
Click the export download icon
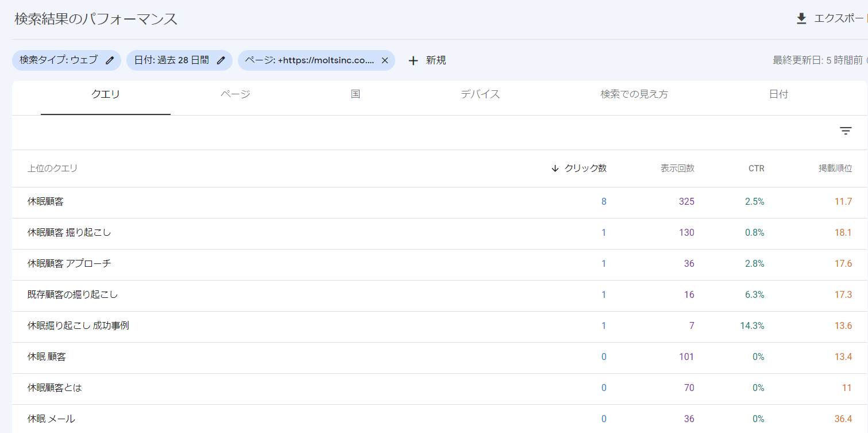pos(801,19)
